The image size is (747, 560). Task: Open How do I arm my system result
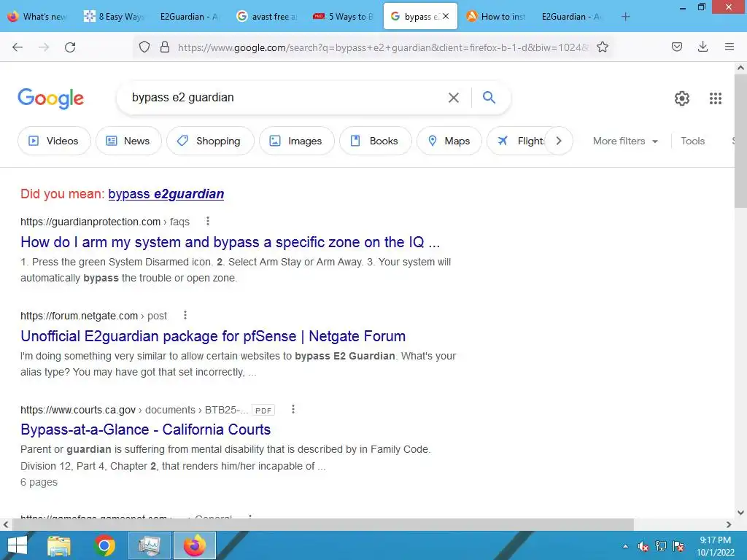pyautogui.click(x=230, y=242)
